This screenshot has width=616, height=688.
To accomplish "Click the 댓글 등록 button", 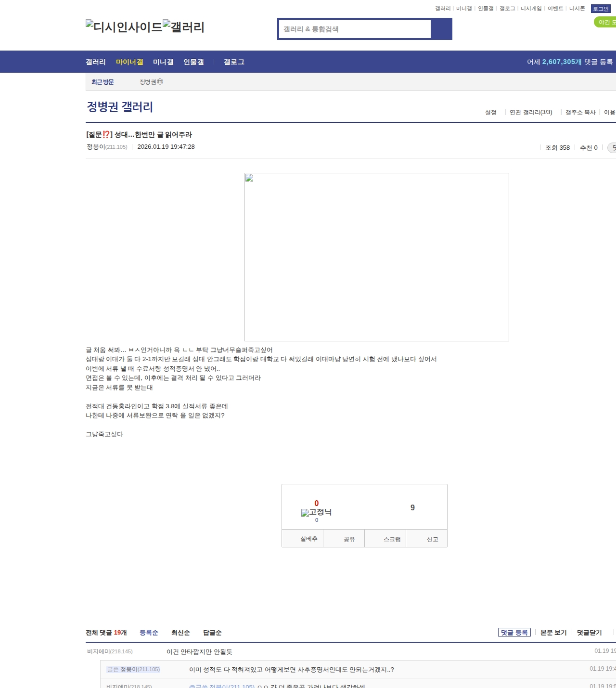I will point(514,633).
